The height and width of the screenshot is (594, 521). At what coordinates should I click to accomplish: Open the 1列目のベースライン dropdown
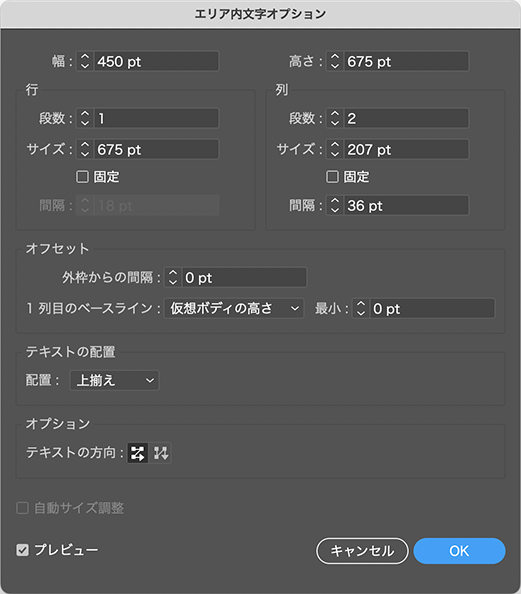coord(234,308)
